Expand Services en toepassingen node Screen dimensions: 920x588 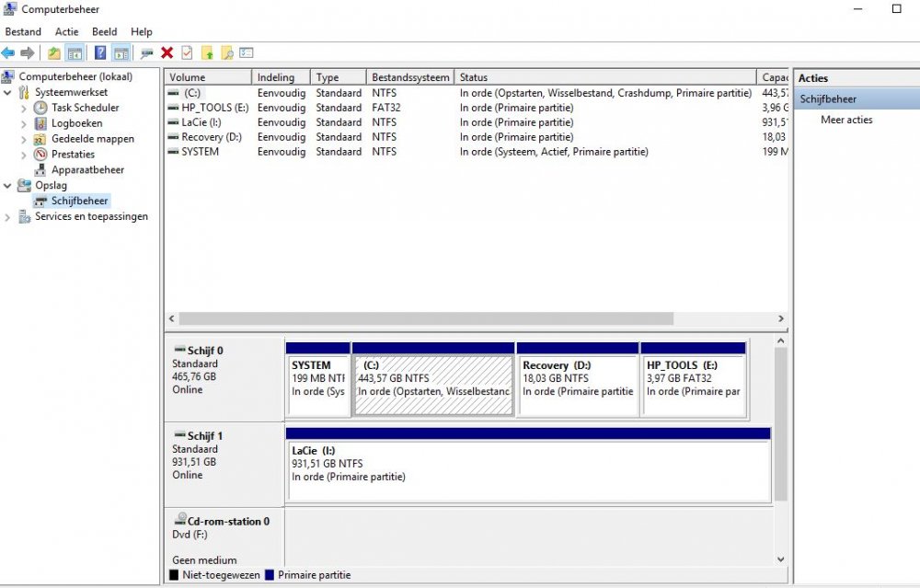tap(7, 217)
